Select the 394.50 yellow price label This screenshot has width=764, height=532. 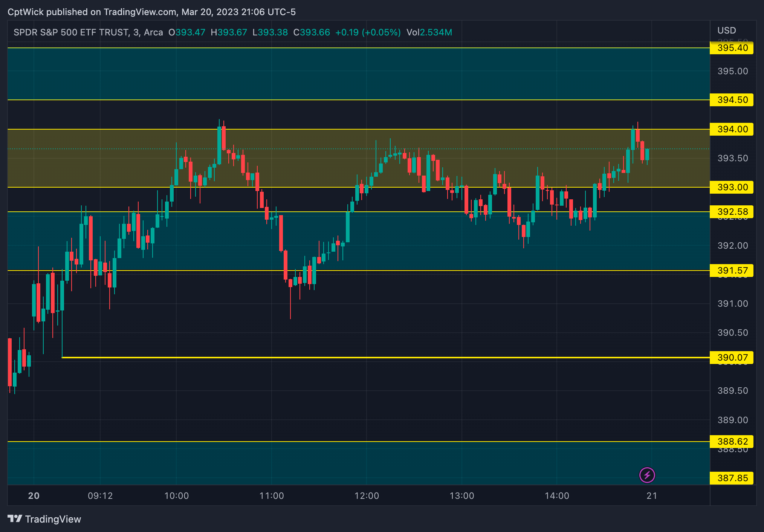pyautogui.click(x=732, y=100)
